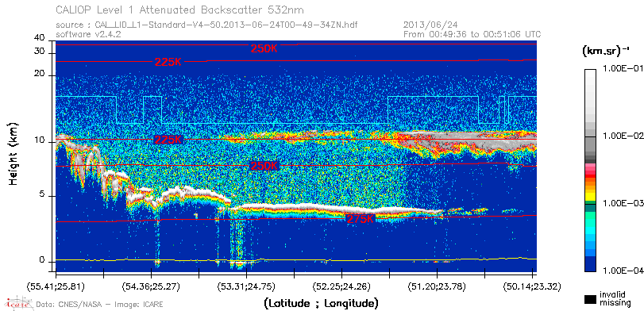Click the black invalid/missing legend swatch

(590, 299)
